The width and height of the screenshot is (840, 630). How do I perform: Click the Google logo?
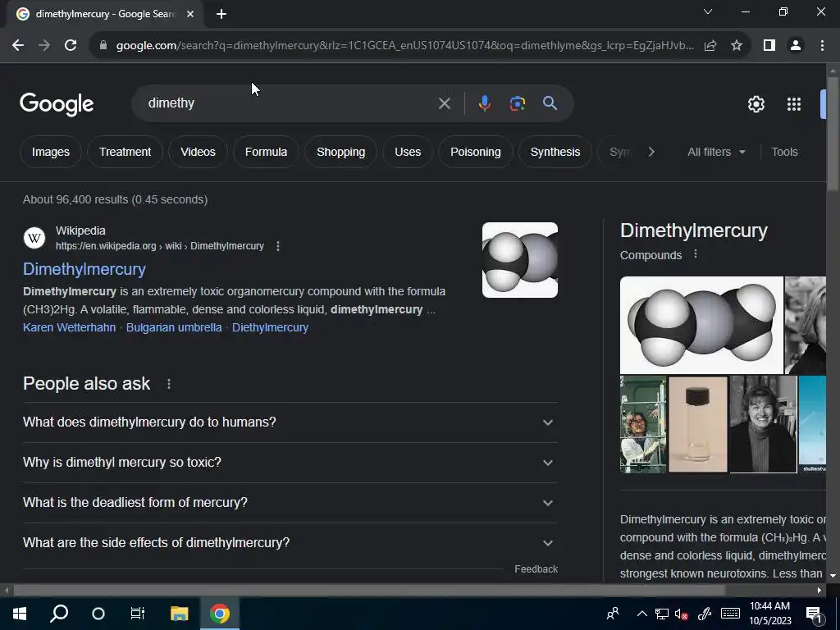57,104
